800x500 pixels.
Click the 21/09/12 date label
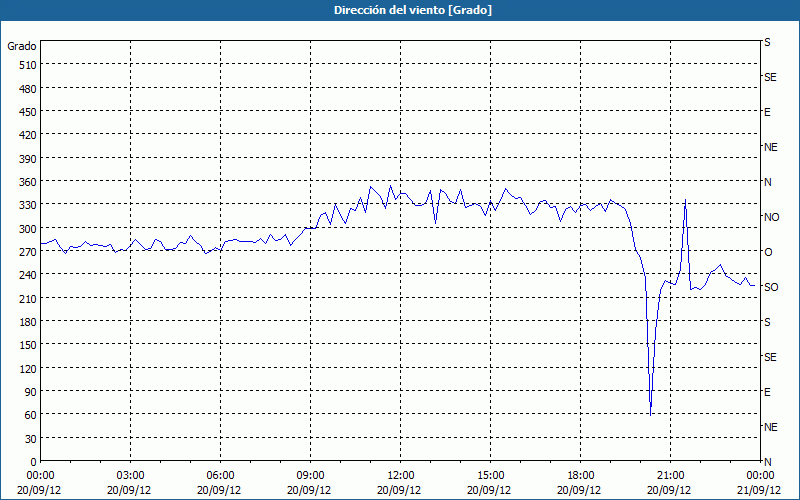coord(760,490)
